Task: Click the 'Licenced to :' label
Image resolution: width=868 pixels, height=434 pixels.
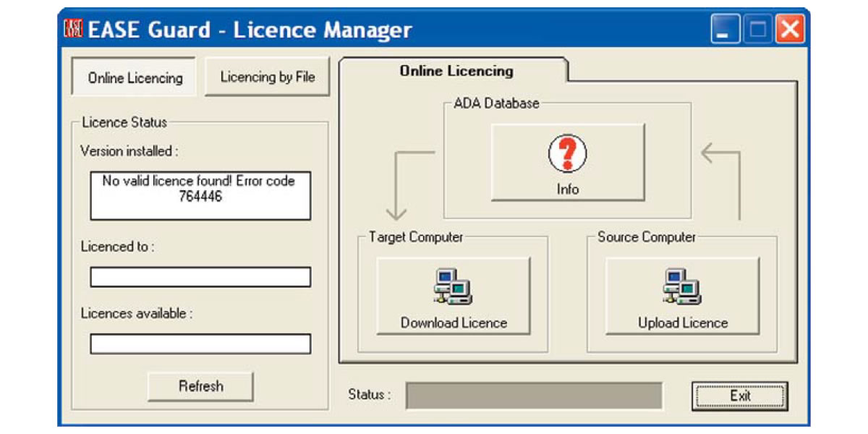Action: [x=117, y=247]
